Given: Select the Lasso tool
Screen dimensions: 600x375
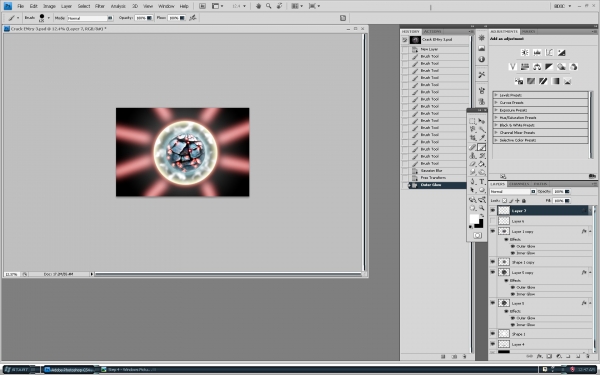Looking at the screenshot, I should pos(473,129).
